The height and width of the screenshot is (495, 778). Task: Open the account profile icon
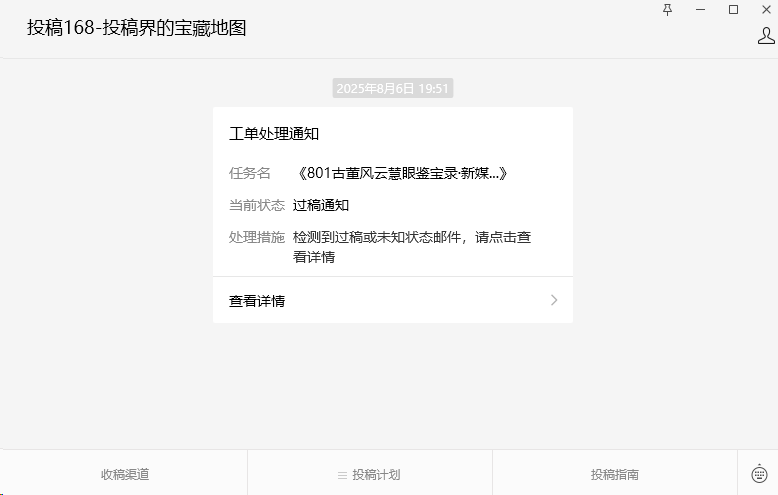(766, 36)
